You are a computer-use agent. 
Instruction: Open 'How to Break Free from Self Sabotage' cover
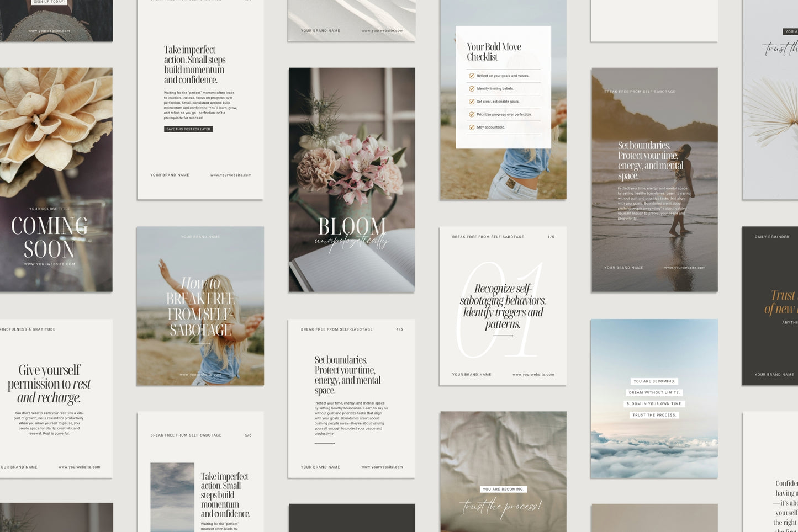(200, 306)
